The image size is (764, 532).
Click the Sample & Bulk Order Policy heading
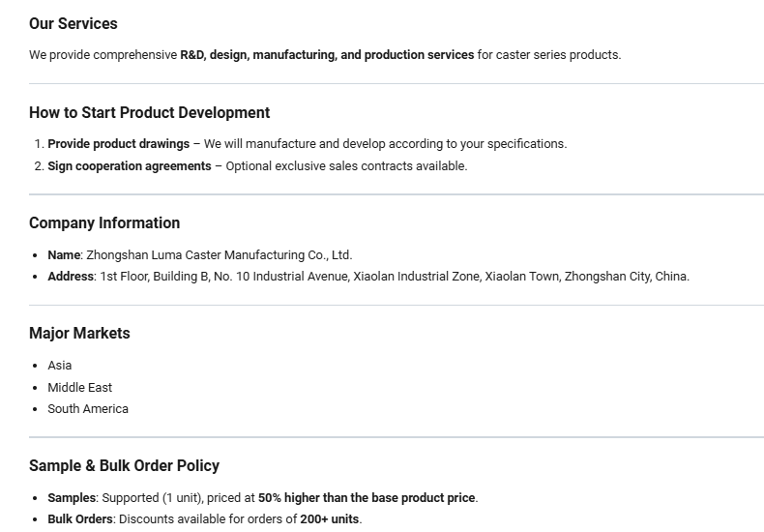(x=124, y=466)
